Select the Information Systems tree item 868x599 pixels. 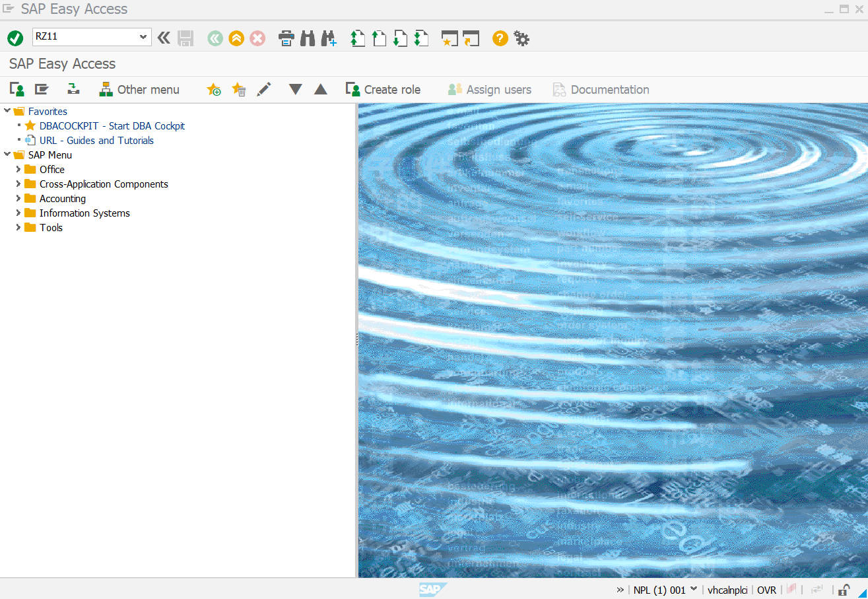84,213
